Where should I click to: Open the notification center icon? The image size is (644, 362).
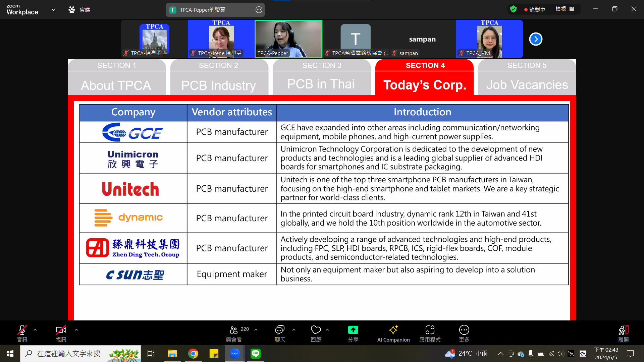pos(630,354)
